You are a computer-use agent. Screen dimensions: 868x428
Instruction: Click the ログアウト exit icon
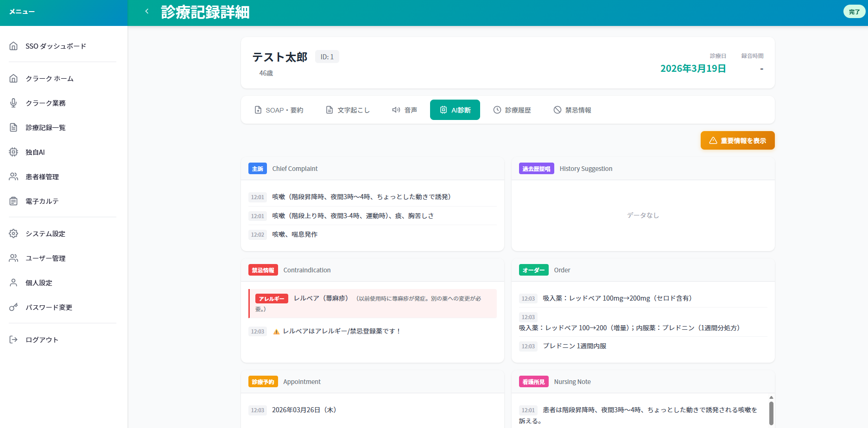tap(13, 339)
